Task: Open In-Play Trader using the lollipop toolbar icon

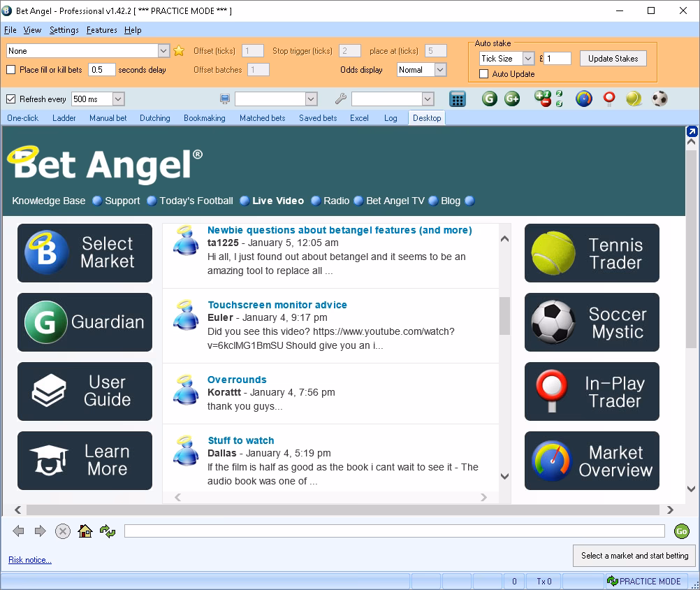Action: pyautogui.click(x=608, y=99)
